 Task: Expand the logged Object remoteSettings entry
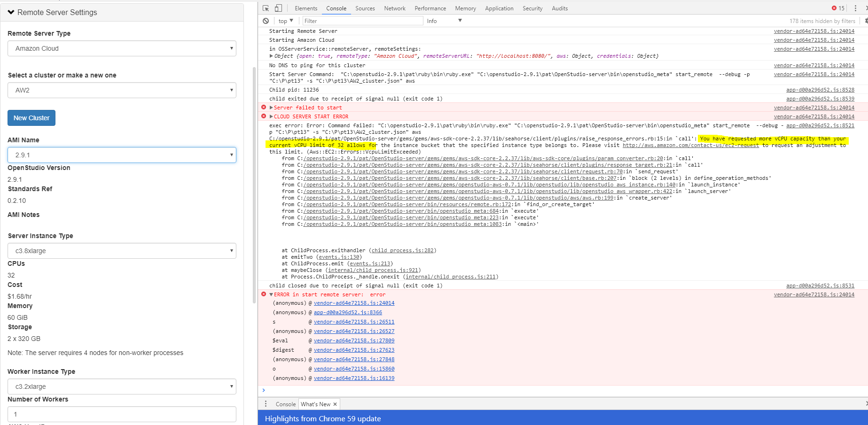[271, 56]
